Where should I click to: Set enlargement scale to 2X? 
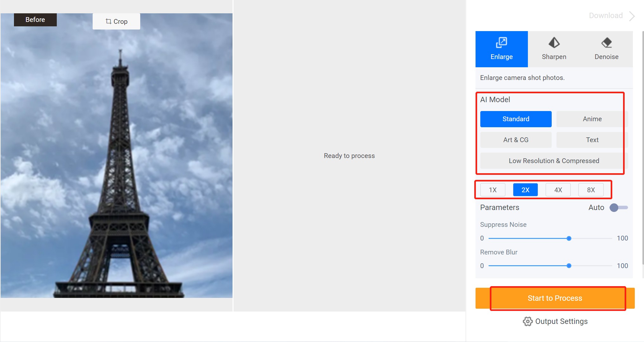525,190
